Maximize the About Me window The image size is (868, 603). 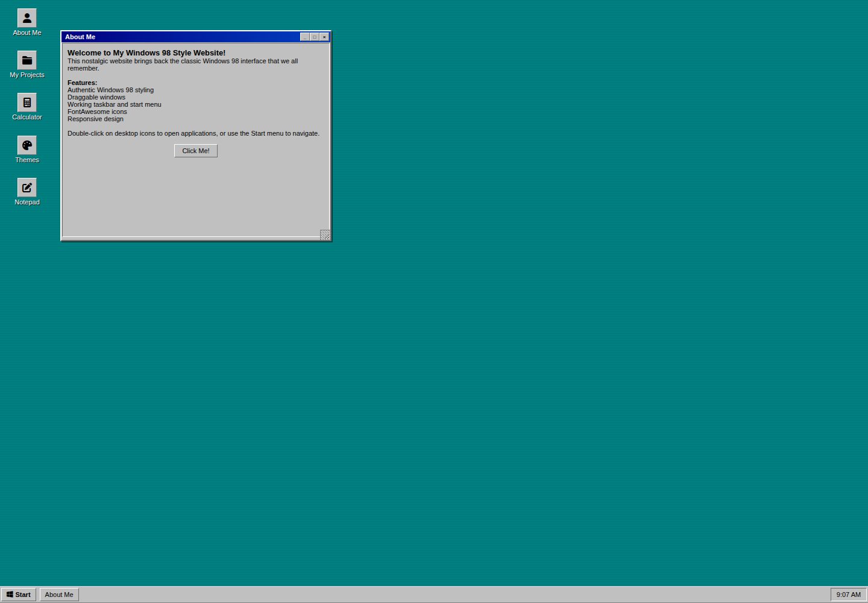[315, 37]
